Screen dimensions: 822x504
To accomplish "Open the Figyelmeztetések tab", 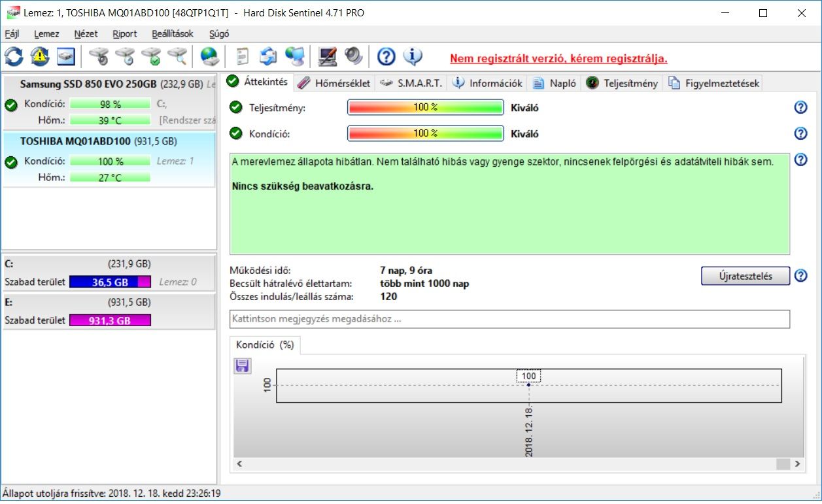I will click(x=713, y=83).
